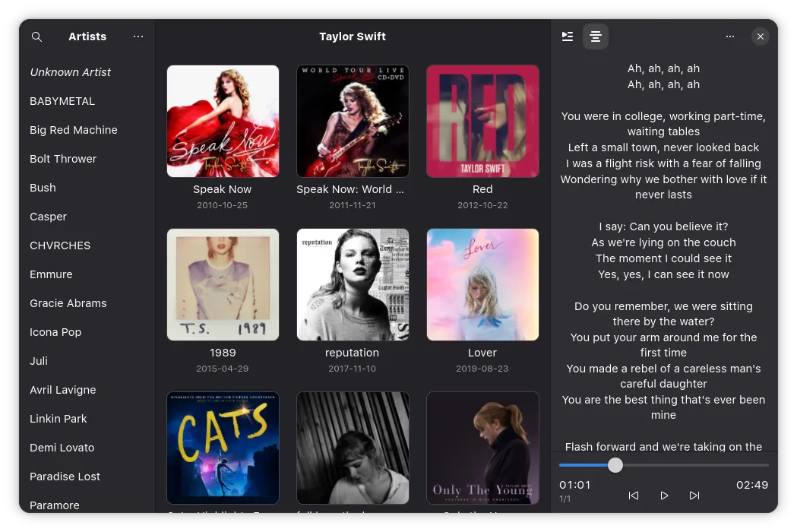
Task: Open the CATS soundtrack album cover
Action: click(223, 448)
